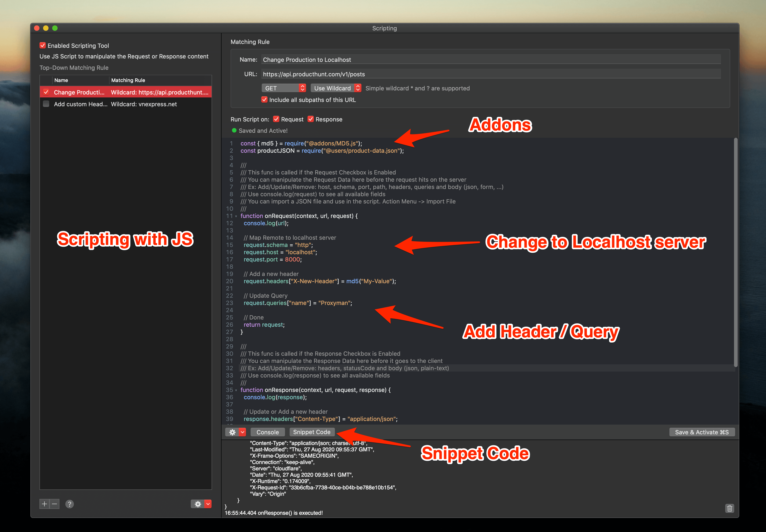Click the code editor vertical scrollbar
This screenshot has height=532, width=766.
coord(736,252)
